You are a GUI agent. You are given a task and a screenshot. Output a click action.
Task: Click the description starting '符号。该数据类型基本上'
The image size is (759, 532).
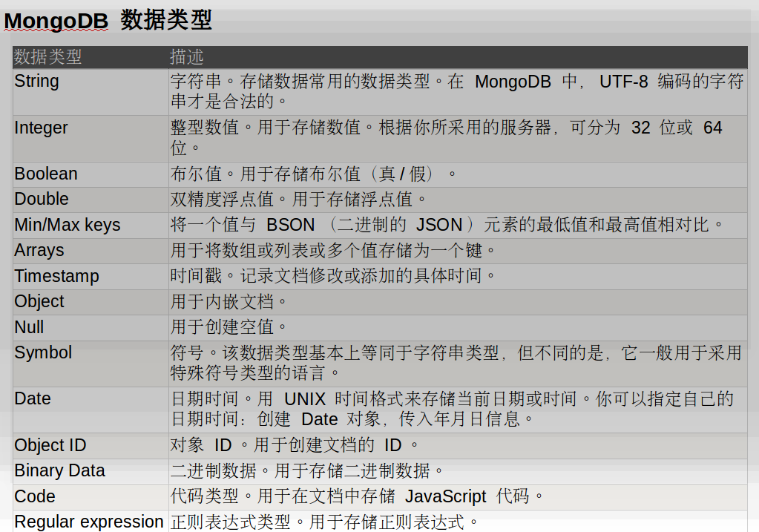tap(458, 364)
